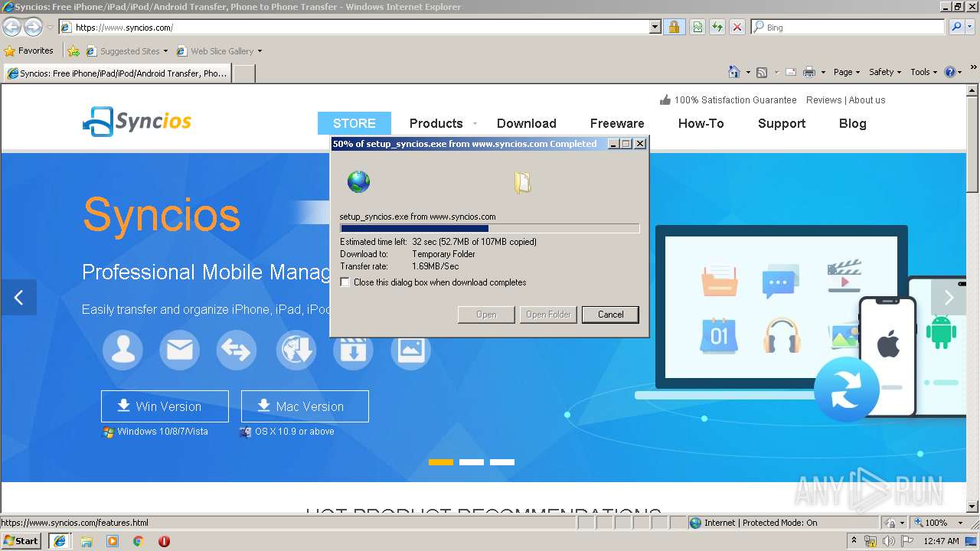The image size is (980, 551).
Task: Click the browser Forward arrow button
Action: pos(33,28)
